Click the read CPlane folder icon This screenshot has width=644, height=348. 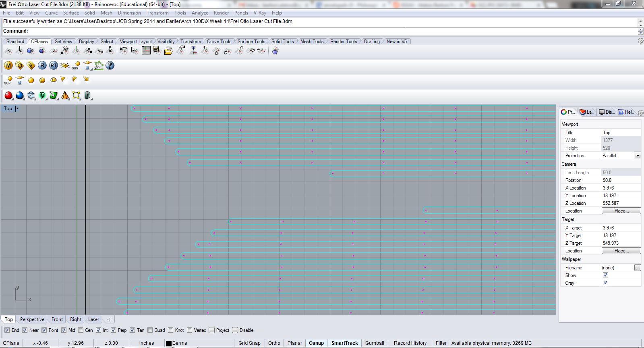168,51
